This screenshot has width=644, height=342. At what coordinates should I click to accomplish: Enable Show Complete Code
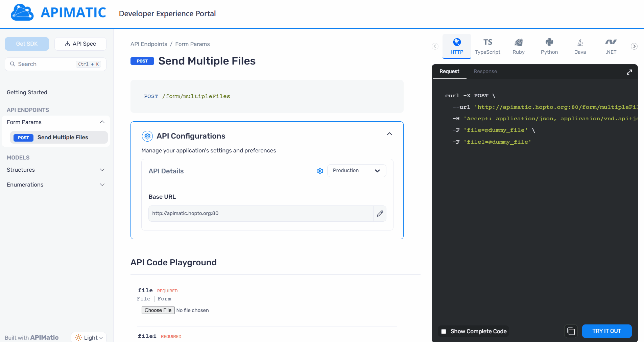click(444, 332)
